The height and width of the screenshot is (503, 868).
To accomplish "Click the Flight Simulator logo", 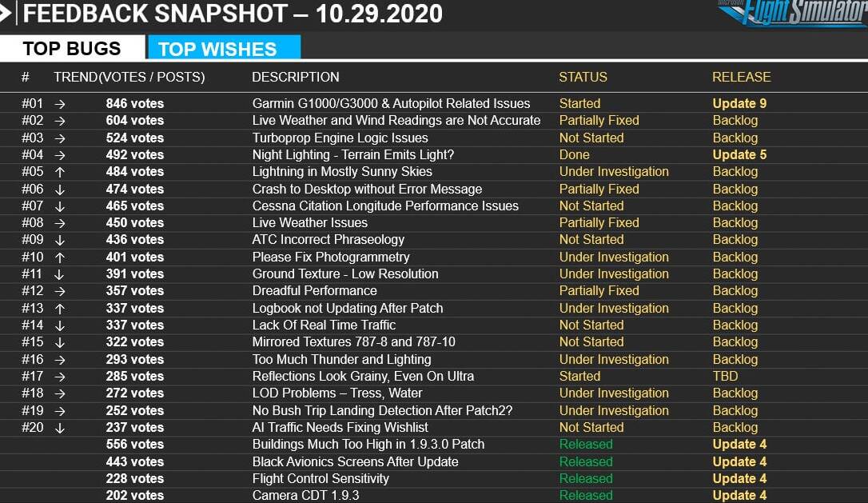I will [794, 13].
